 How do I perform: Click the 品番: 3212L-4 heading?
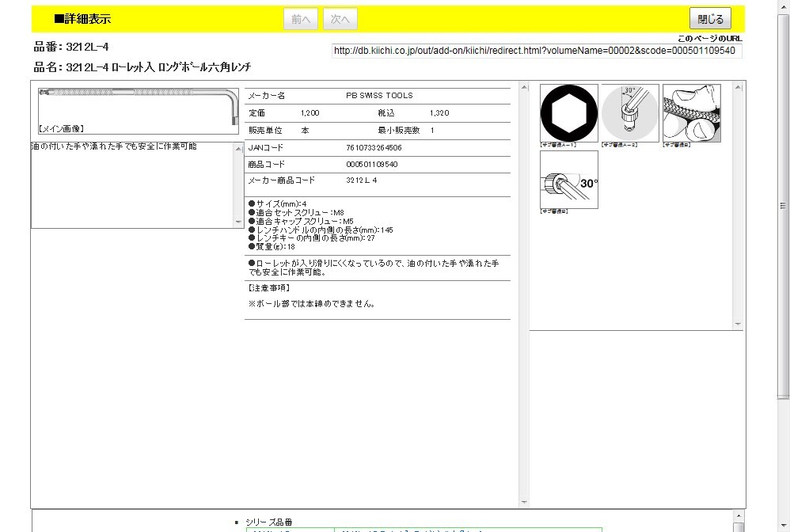(x=71, y=47)
